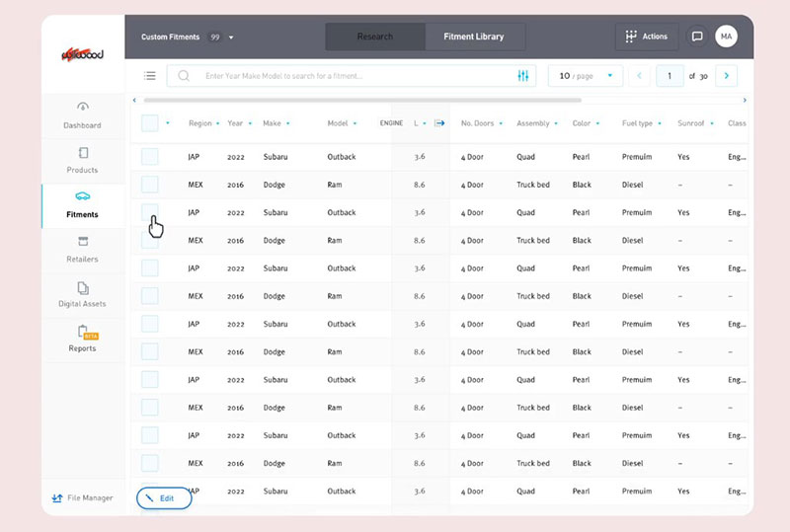Click the table scroll left arrow

(x=134, y=101)
